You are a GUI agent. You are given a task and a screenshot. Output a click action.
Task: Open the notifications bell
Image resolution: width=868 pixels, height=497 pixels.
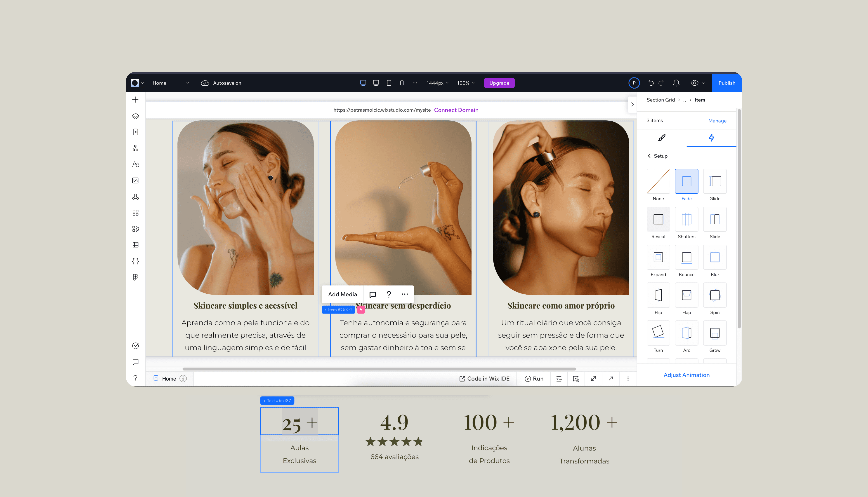click(x=676, y=83)
